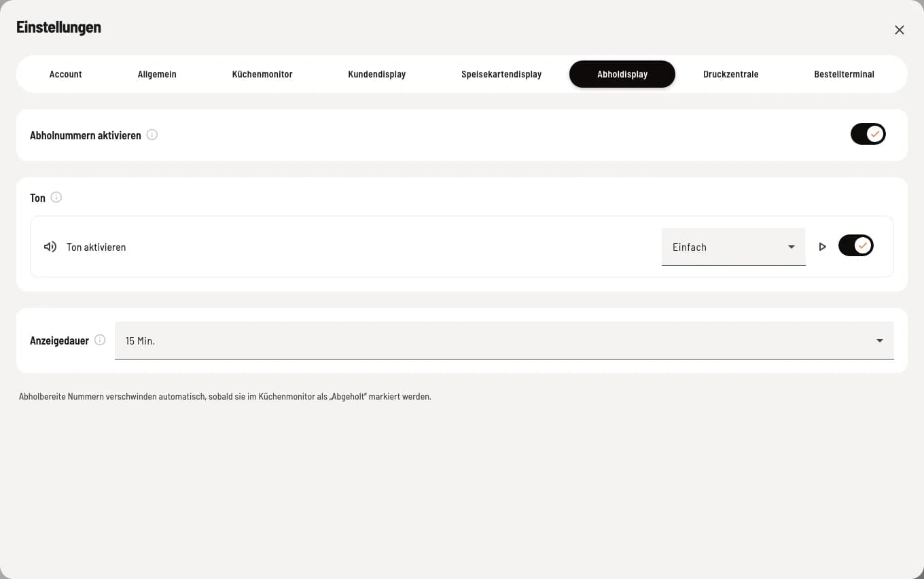924x579 pixels.
Task: Open the Bestellterminal tab
Action: [845, 74]
